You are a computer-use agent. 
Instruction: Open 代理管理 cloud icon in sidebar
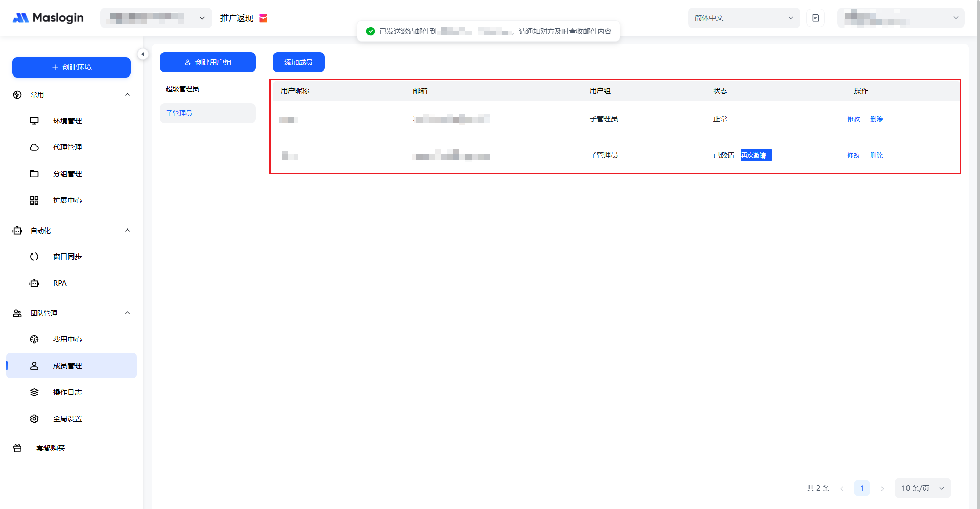pyautogui.click(x=34, y=147)
